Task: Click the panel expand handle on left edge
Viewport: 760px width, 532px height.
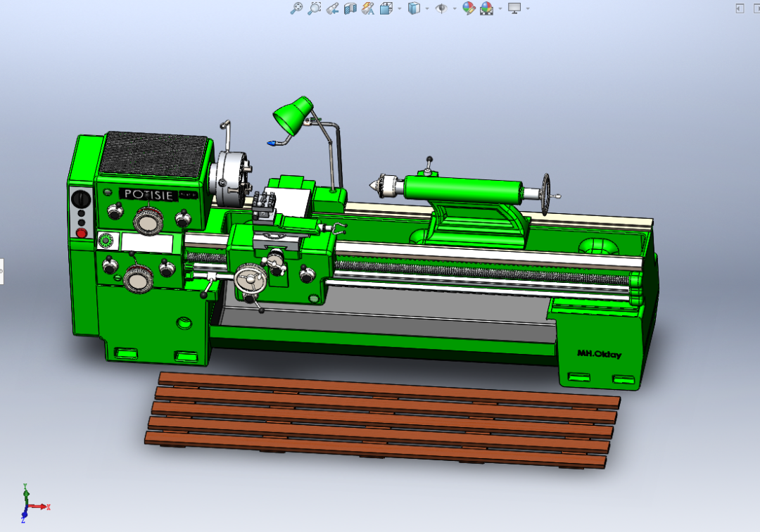Action: tap(1, 272)
